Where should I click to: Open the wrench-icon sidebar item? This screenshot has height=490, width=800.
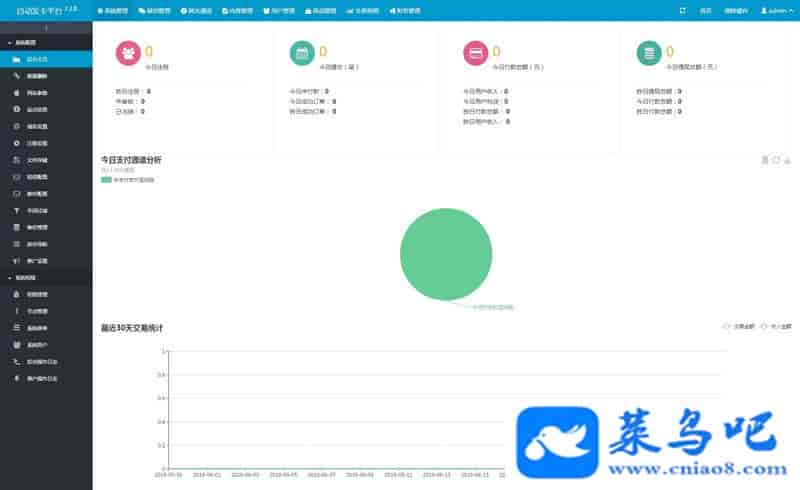(x=46, y=76)
